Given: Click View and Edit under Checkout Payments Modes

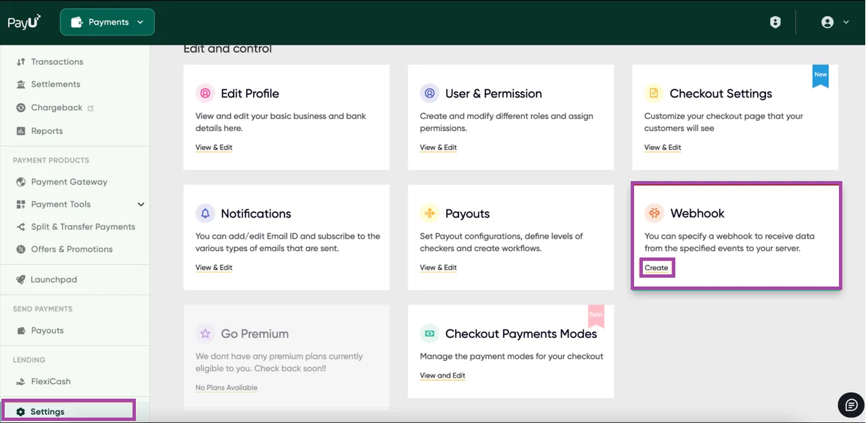Looking at the screenshot, I should pos(442,376).
